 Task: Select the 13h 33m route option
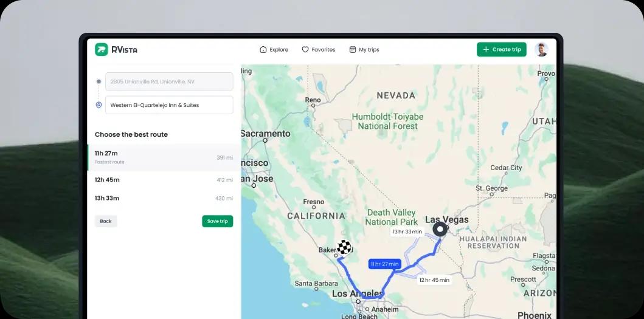(164, 198)
